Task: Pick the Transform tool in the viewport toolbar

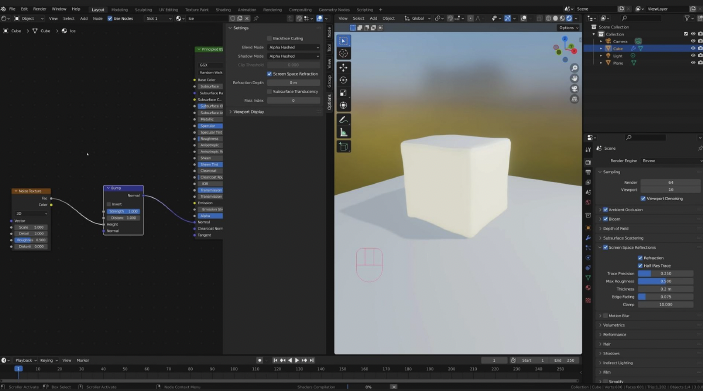Action: point(343,105)
